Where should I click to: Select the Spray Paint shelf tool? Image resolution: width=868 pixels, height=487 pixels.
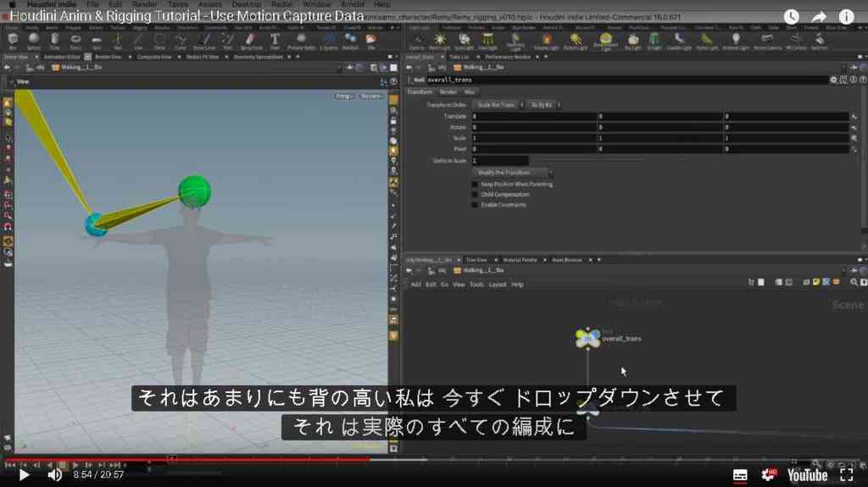pos(251,41)
